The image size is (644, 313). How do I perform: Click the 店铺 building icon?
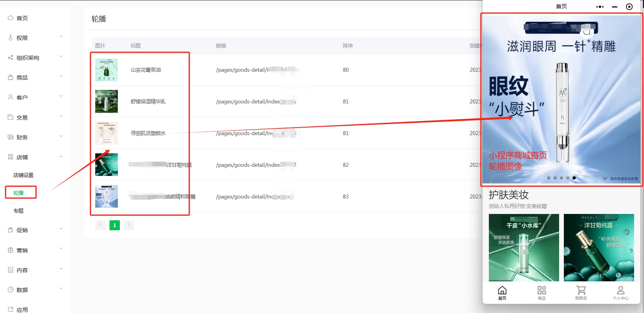[x=11, y=157]
